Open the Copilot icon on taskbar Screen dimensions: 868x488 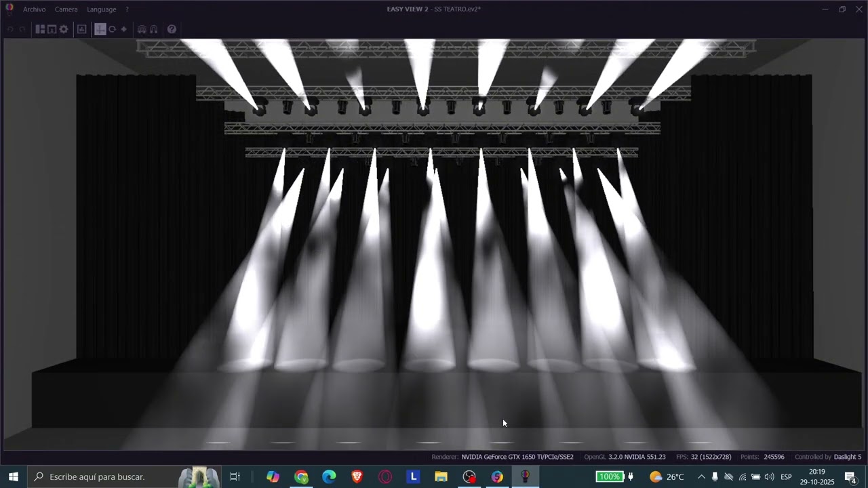[273, 476]
